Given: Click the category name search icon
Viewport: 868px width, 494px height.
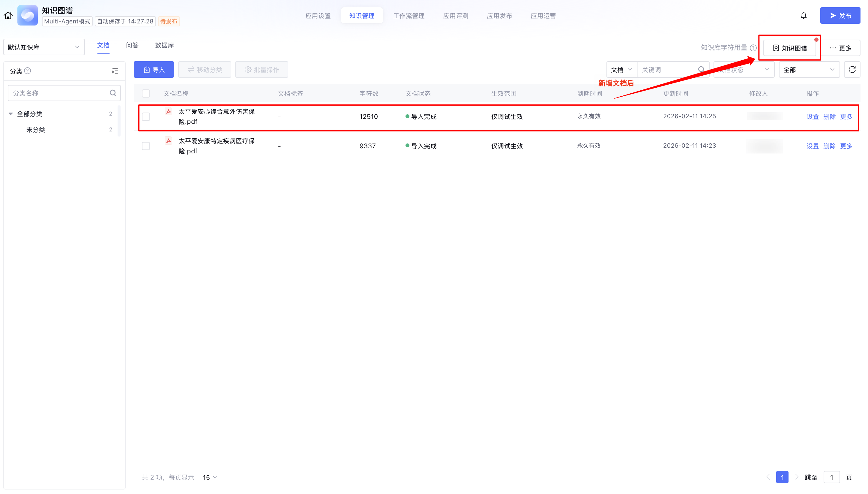Looking at the screenshot, I should (113, 93).
